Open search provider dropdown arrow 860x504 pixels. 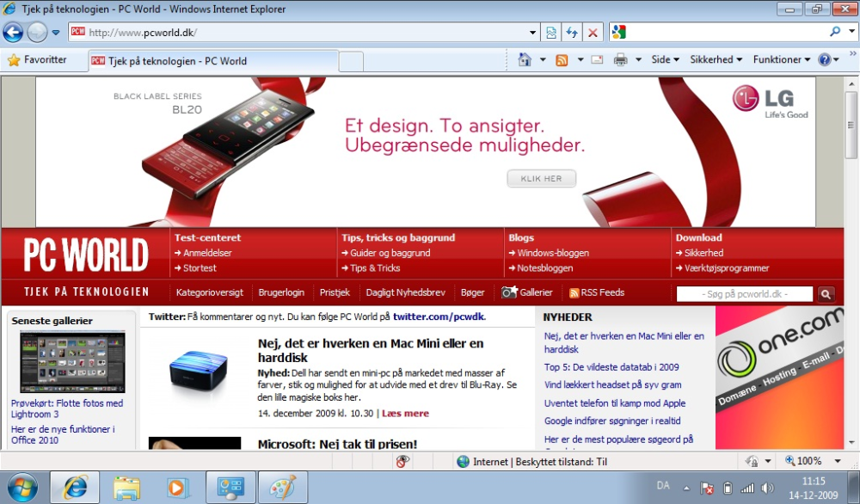[x=851, y=32]
